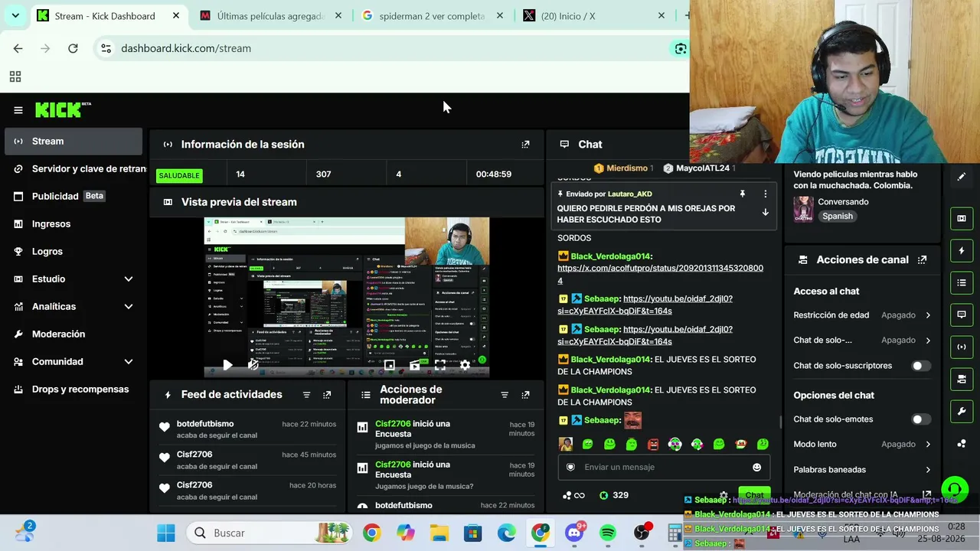The image size is (980, 551).
Task: Open Drops y recompensas in the sidebar
Action: (73, 390)
